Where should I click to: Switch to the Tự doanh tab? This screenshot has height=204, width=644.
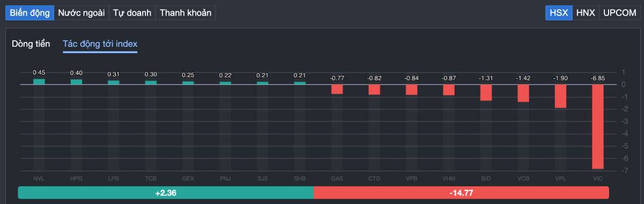[x=132, y=13]
